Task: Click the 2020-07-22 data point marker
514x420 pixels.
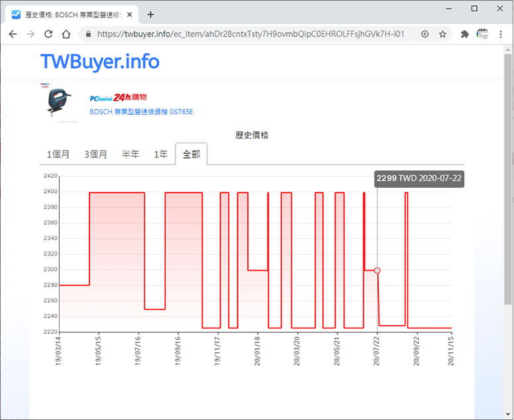Action: click(x=377, y=270)
